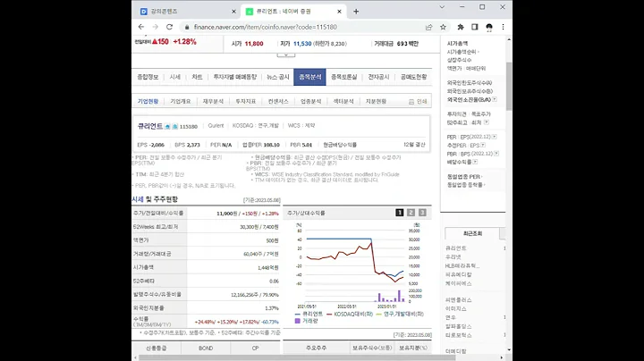Open the 공매도현황 tab
Screen dimensions: 644x361
point(413,77)
